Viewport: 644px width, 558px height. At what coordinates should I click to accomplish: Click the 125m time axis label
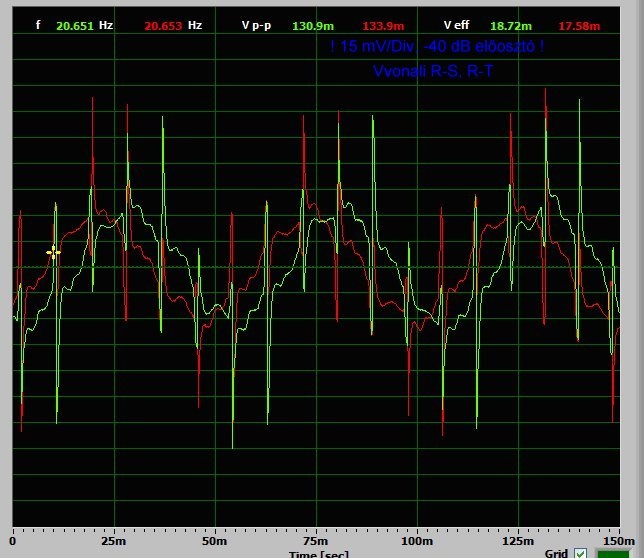[x=518, y=541]
